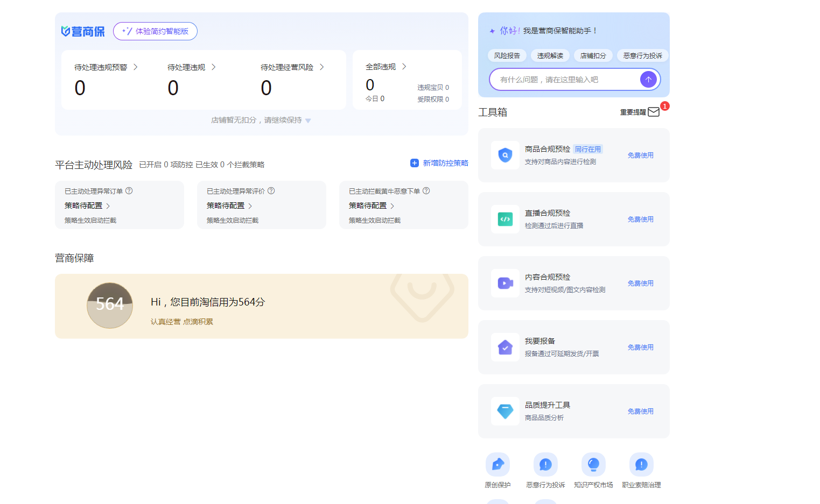
Task: Open 恶意行为投诉 icon in toolbox grid
Action: (x=545, y=464)
